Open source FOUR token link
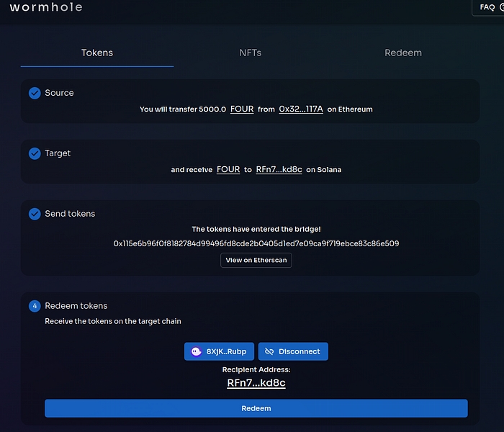Image resolution: width=504 pixels, height=432 pixels. pyautogui.click(x=242, y=109)
